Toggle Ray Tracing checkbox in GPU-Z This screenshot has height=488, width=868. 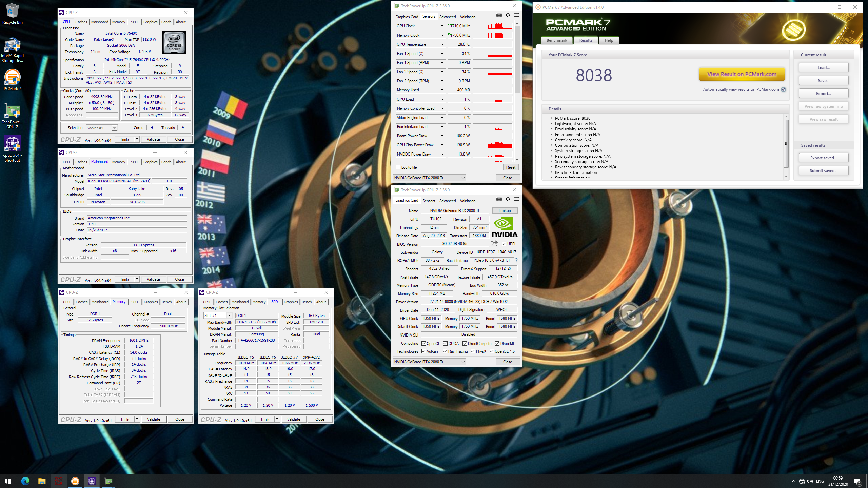445,351
